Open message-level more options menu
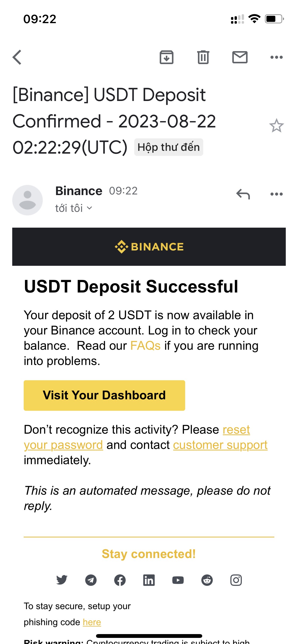298x644 pixels. click(x=276, y=194)
